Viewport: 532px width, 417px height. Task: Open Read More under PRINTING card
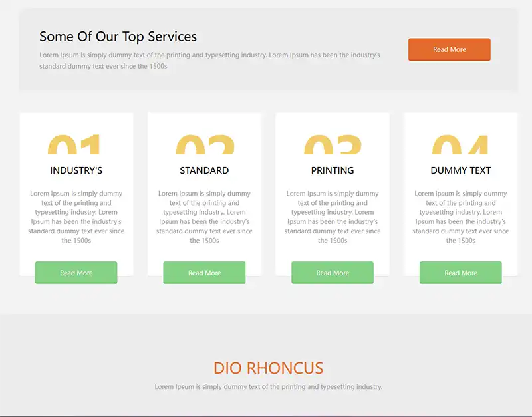(332, 273)
